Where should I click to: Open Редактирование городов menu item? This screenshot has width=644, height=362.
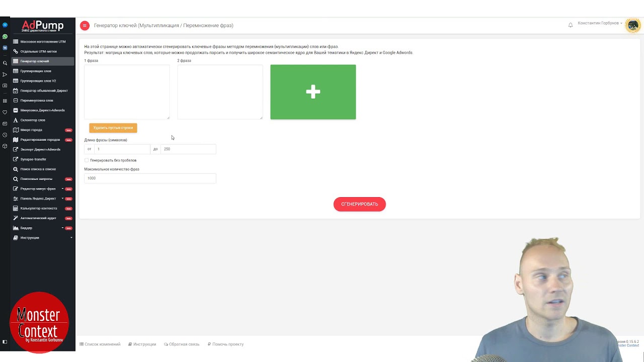coord(43,140)
